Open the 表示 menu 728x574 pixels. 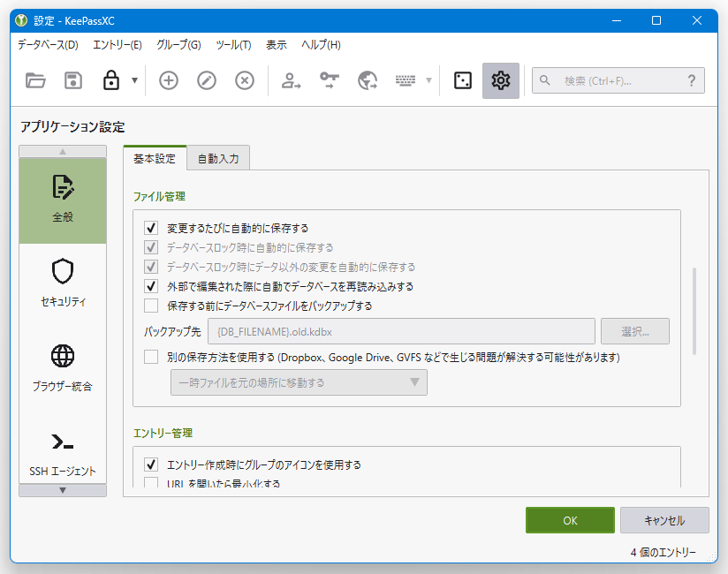(277, 44)
